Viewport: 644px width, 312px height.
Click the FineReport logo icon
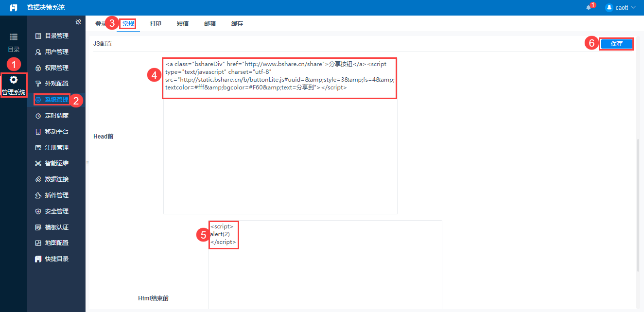14,8
